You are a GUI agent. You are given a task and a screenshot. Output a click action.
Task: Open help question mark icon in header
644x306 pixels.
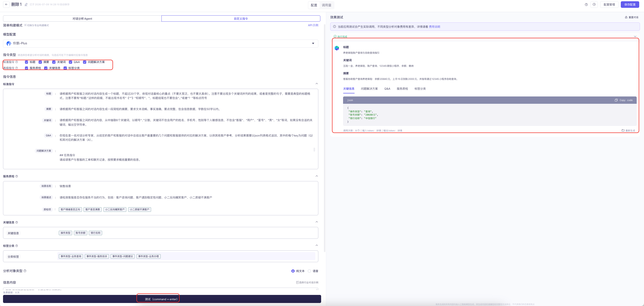[x=586, y=5]
